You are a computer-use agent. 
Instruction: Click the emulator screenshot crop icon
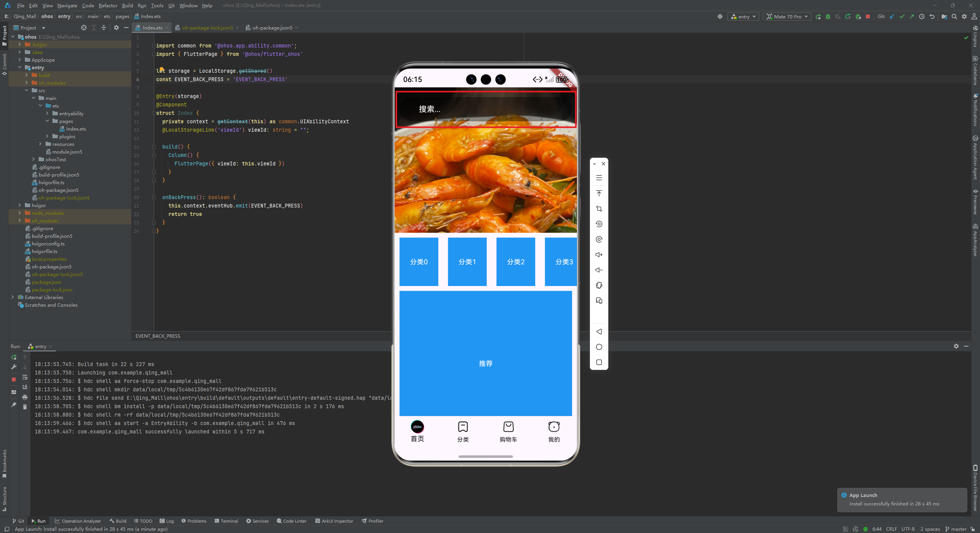599,209
